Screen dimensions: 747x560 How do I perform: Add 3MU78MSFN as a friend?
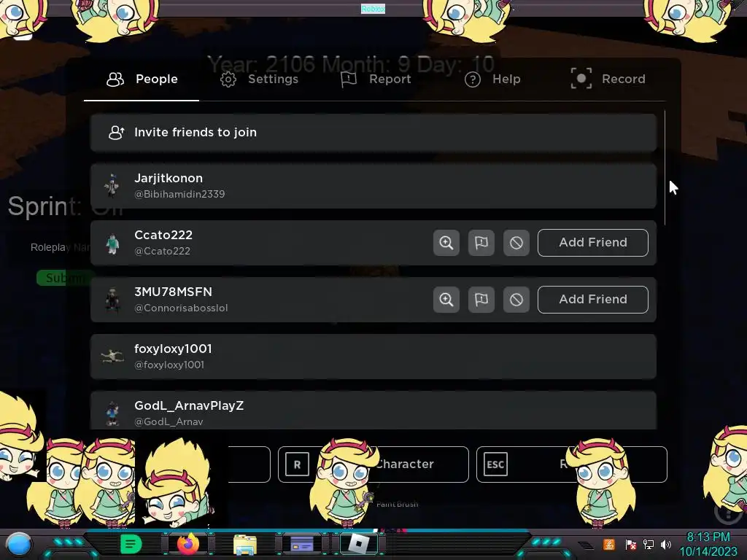(x=592, y=300)
